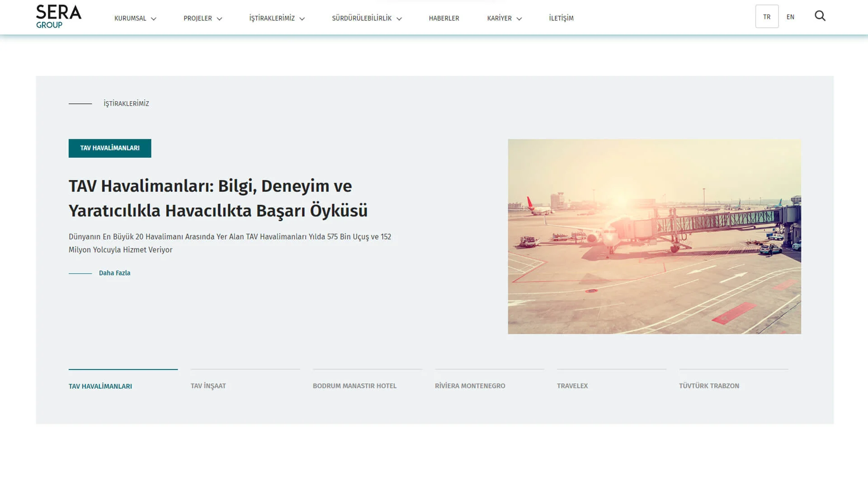Screen dimensions: 868x488
Task: Switch language to TR
Action: pyautogui.click(x=767, y=17)
